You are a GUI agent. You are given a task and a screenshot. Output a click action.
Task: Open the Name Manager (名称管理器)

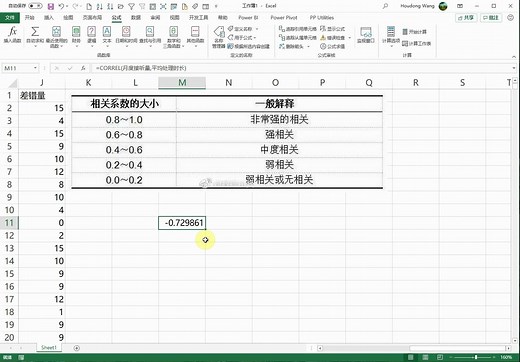(x=219, y=37)
